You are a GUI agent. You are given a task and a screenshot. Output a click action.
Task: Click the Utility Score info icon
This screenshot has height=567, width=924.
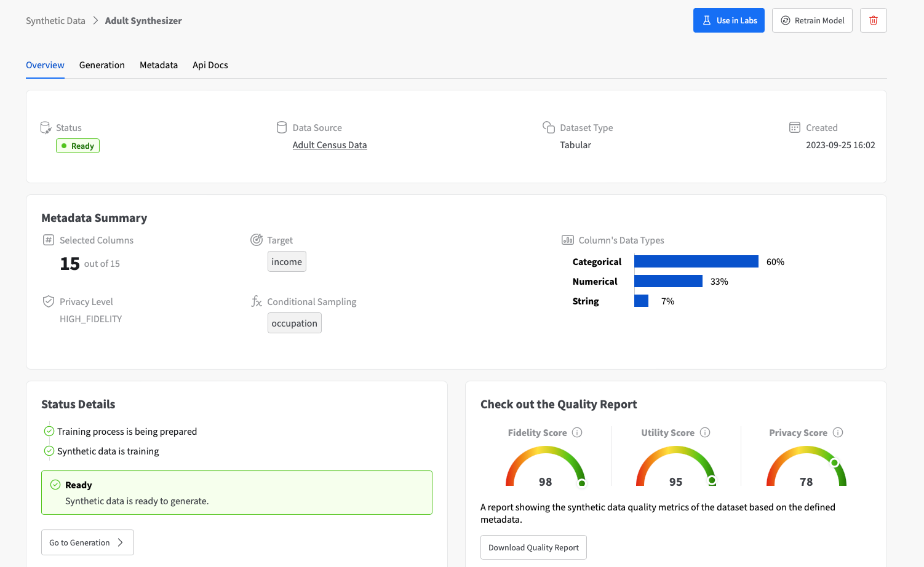(x=705, y=432)
